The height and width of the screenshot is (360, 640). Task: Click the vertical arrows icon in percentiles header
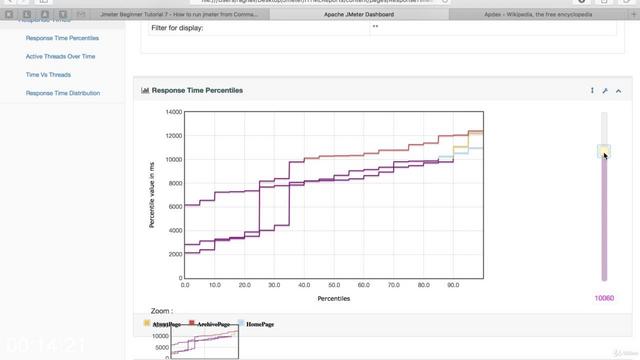point(592,91)
